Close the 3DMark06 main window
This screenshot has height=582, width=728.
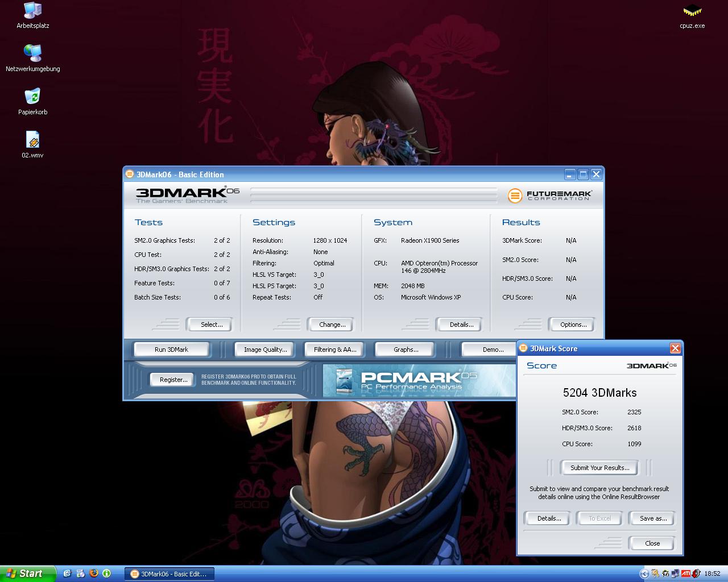pos(596,174)
